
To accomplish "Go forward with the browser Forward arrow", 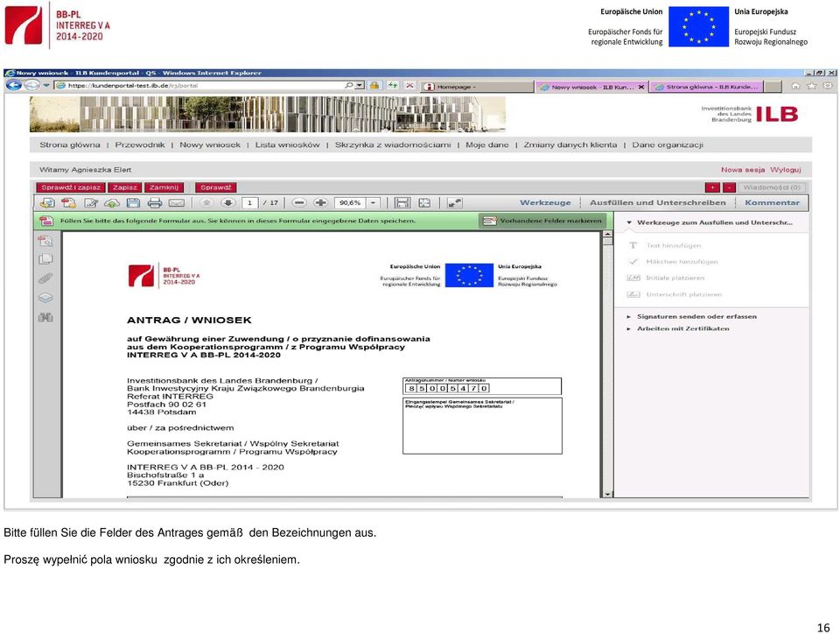I will [32, 85].
